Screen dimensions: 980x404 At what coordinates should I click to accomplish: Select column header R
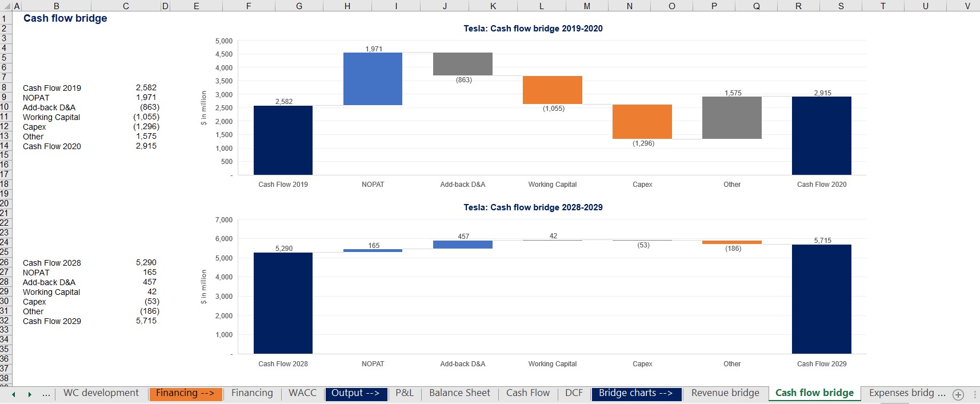click(798, 6)
